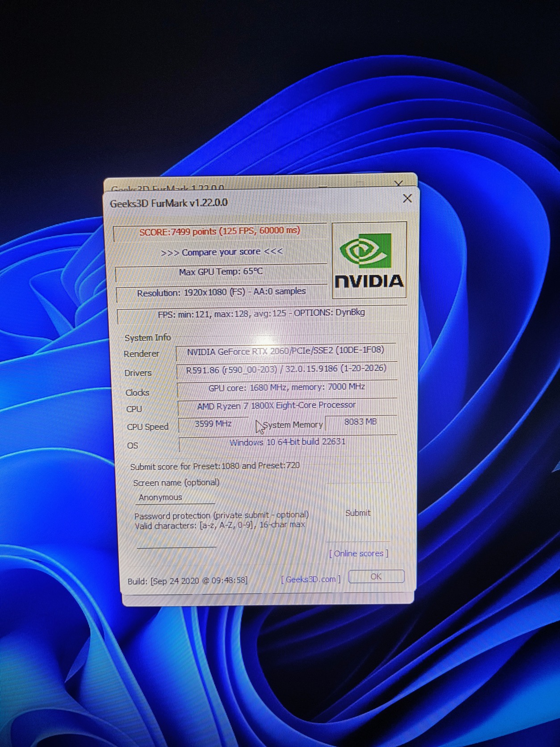The image size is (560, 747).
Task: Click the 8083 MB system memory value
Action: coord(361,422)
